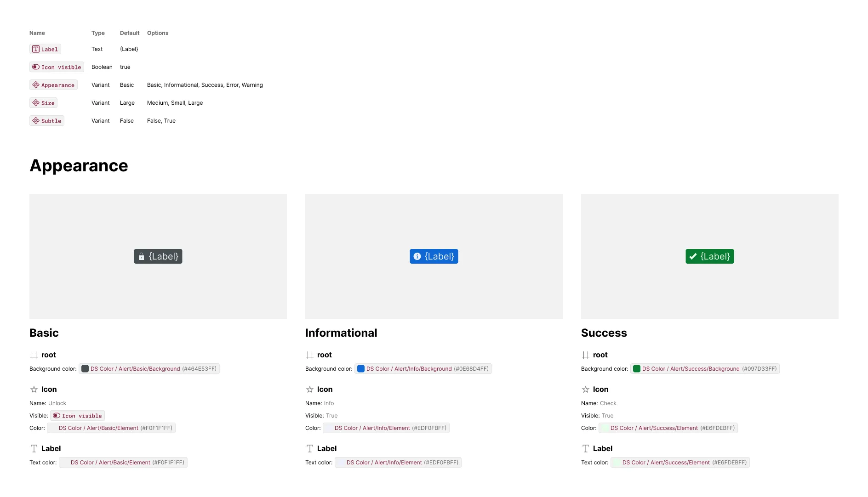Image resolution: width=868 pixels, height=497 pixels.
Task: Click the 'Large' default value for Size
Action: pyautogui.click(x=127, y=103)
